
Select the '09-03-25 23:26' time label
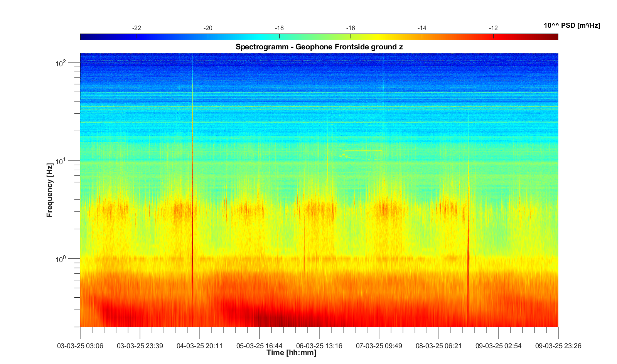pos(558,346)
